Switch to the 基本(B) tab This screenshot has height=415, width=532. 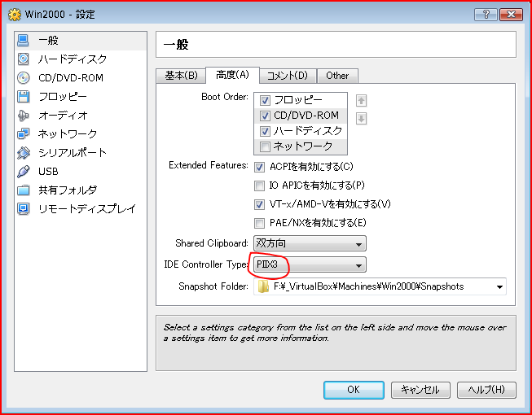click(x=181, y=76)
